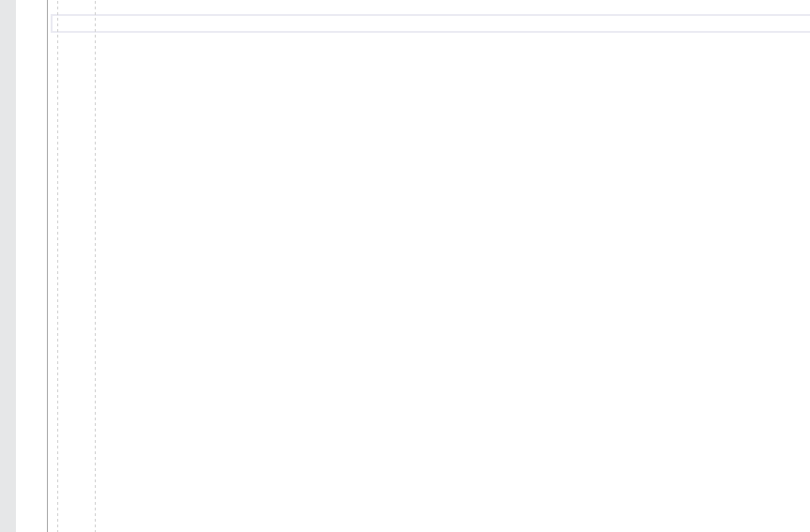This screenshot has width=810, height=532.
Task: Click the outlined row's cell left of first guide
Action: click(54, 23)
